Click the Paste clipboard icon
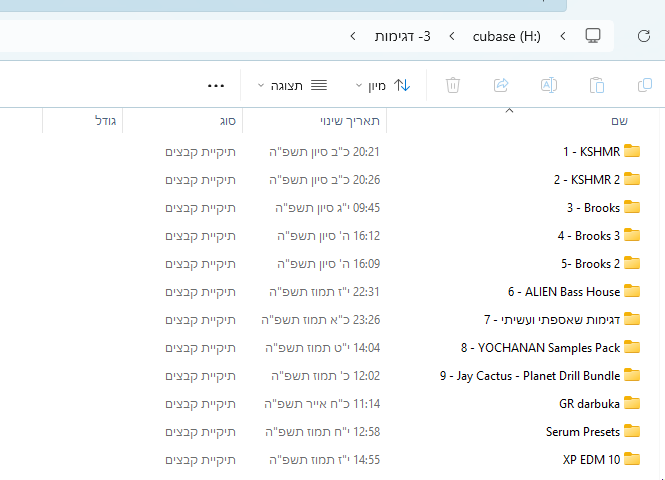 point(597,85)
